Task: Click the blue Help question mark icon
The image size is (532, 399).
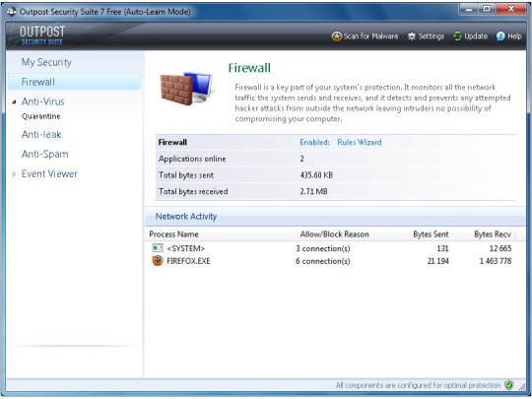Action: coord(500,36)
